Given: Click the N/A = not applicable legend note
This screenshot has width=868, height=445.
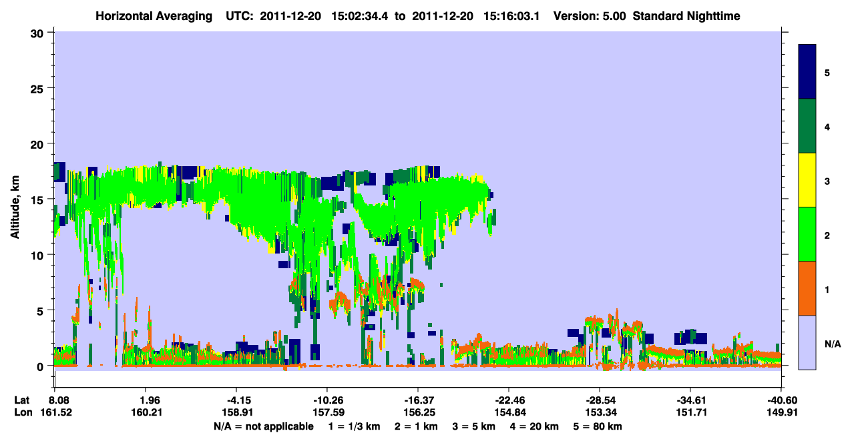Looking at the screenshot, I should click(x=263, y=426).
